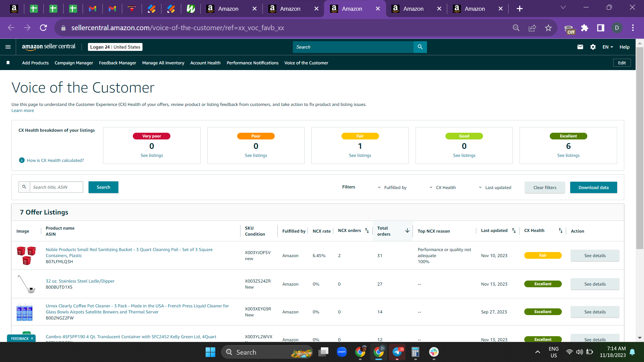Viewport: 644px width, 362px height.
Task: Expand the Last updated filter dropdown
Action: coord(495,187)
